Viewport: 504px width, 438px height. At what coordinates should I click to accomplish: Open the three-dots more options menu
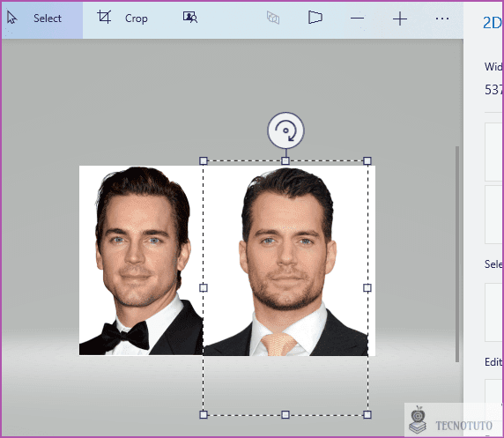442,19
